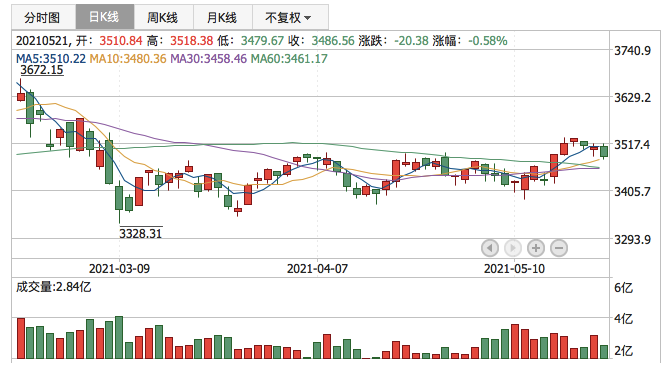
Task: Click the 20210521 date in header
Action: 42,40
